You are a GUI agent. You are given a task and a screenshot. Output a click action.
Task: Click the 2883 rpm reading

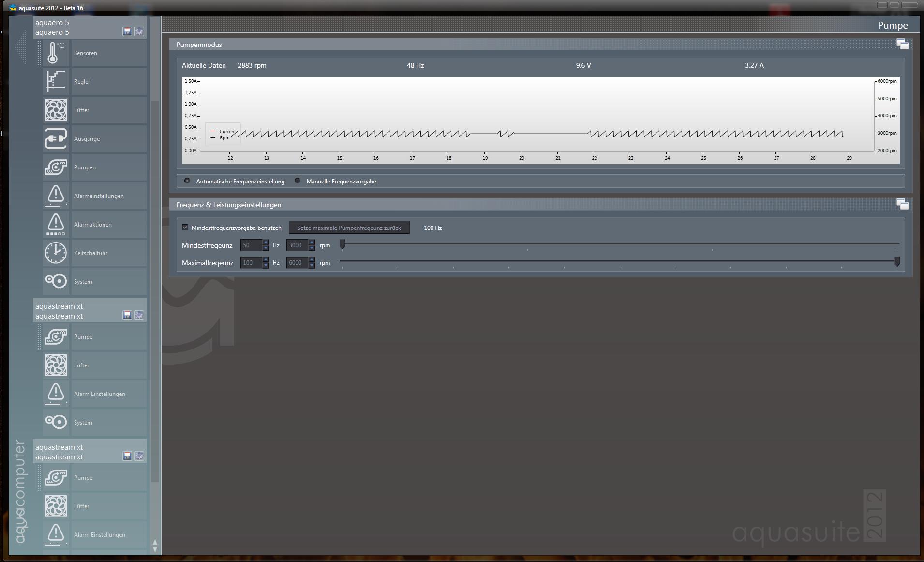pyautogui.click(x=252, y=65)
